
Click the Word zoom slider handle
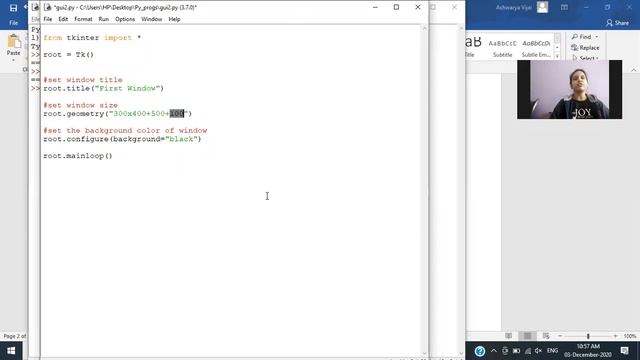588,336
